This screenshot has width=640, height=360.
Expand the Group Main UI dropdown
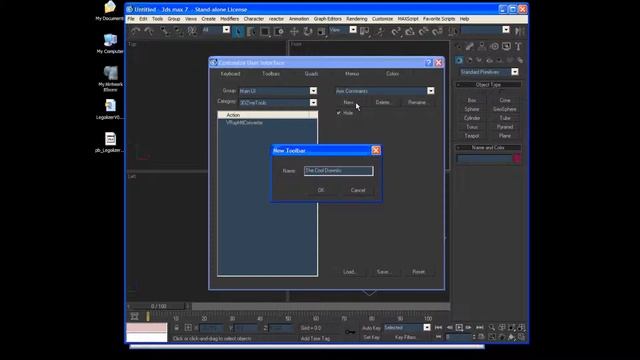(313, 91)
